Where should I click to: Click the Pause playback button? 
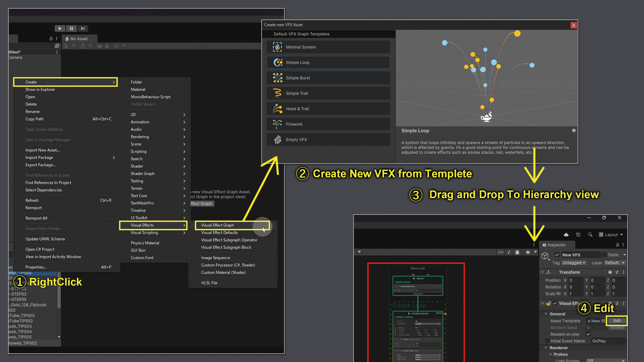(71, 28)
